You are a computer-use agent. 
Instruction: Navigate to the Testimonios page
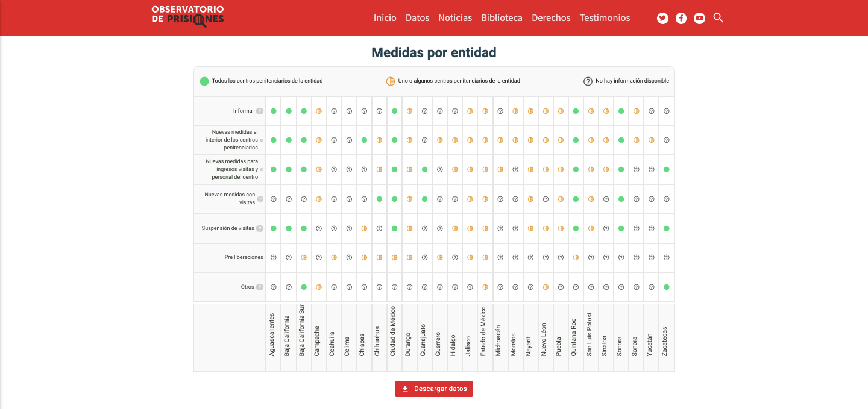click(605, 18)
